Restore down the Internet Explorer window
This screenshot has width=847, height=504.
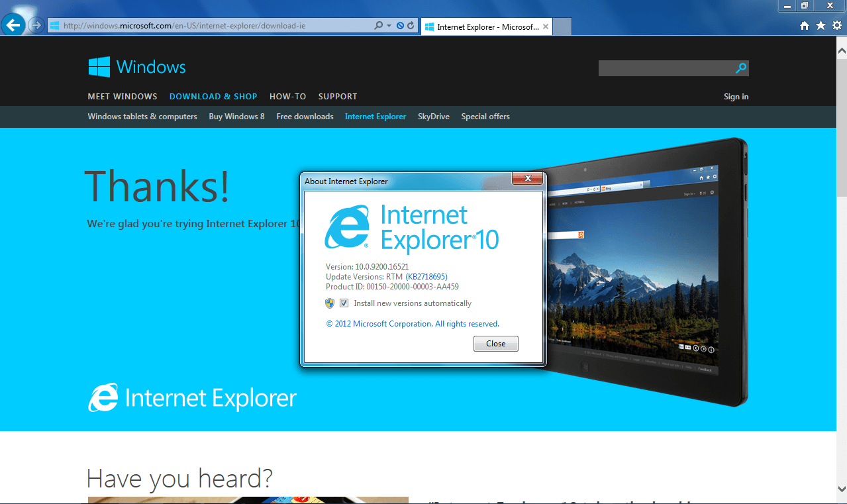point(804,5)
